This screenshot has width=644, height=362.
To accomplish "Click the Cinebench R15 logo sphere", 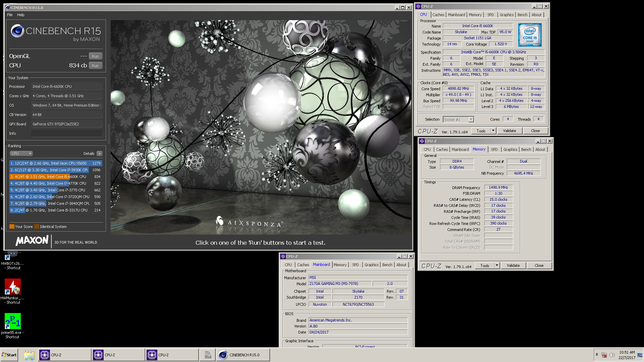I will point(17,31).
